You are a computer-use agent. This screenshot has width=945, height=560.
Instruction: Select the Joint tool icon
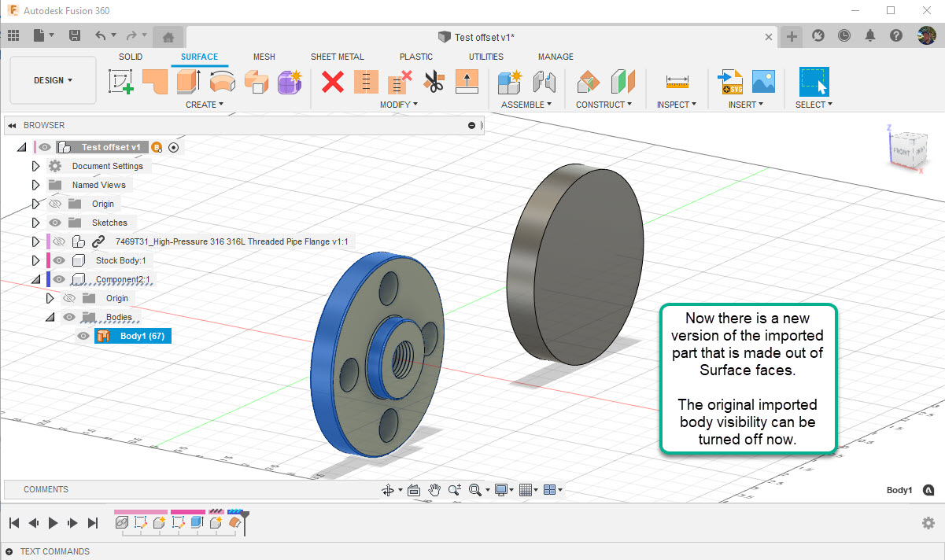[x=544, y=81]
